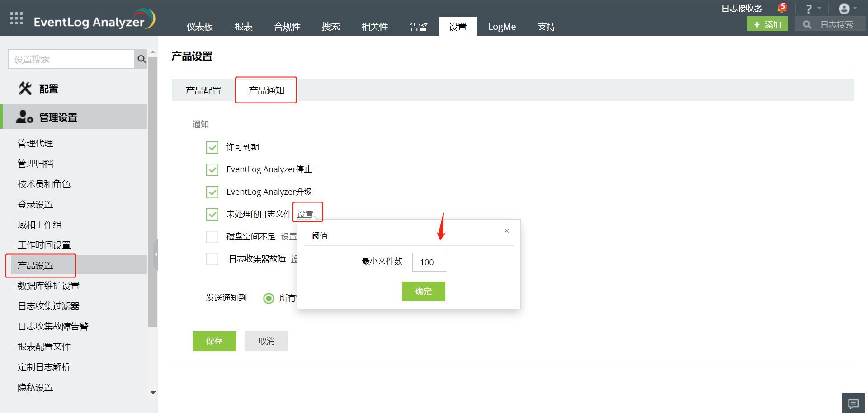This screenshot has height=413, width=868.
Task: Open 管理代理 in sidebar
Action: click(x=35, y=143)
